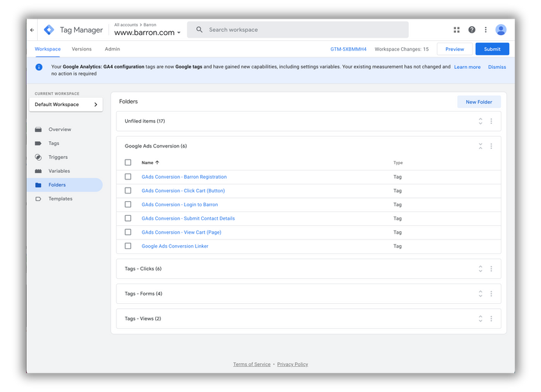Open three-dot menu for Unfiled items folder

(x=491, y=121)
